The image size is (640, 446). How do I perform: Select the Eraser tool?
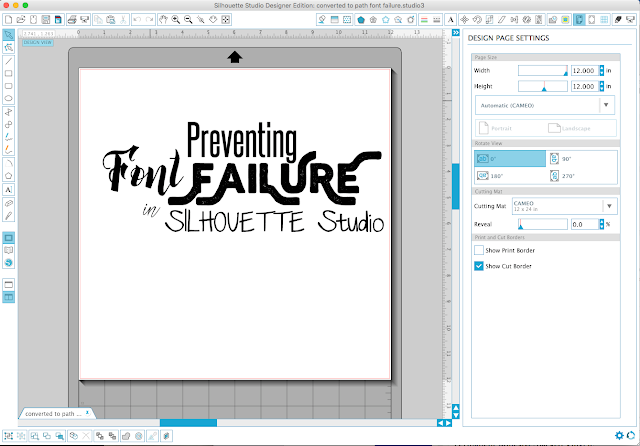[x=9, y=203]
